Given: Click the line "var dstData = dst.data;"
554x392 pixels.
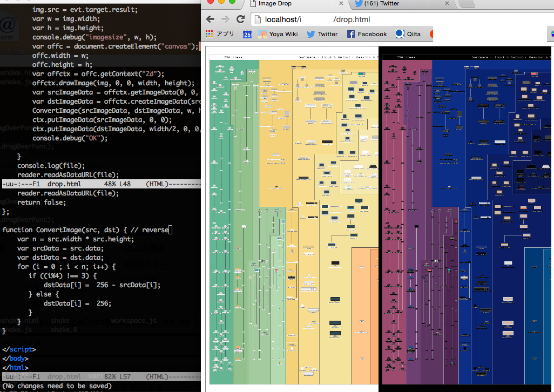Looking at the screenshot, I should [x=60, y=258].
